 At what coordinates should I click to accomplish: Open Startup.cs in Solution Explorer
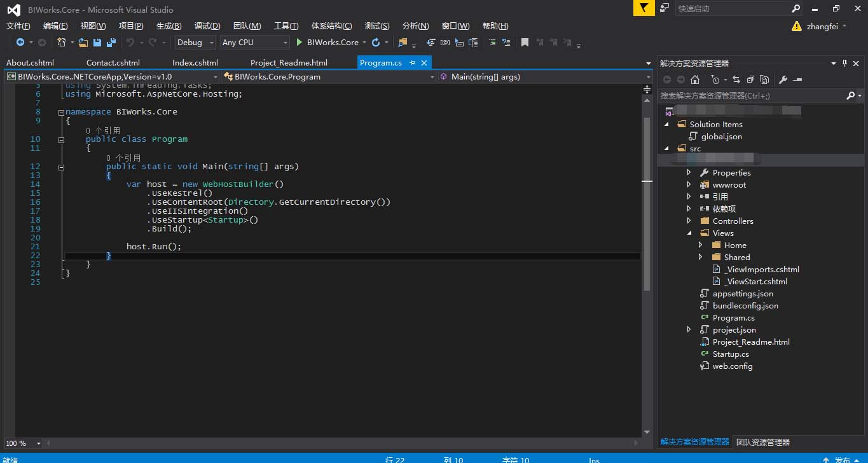pyautogui.click(x=730, y=354)
